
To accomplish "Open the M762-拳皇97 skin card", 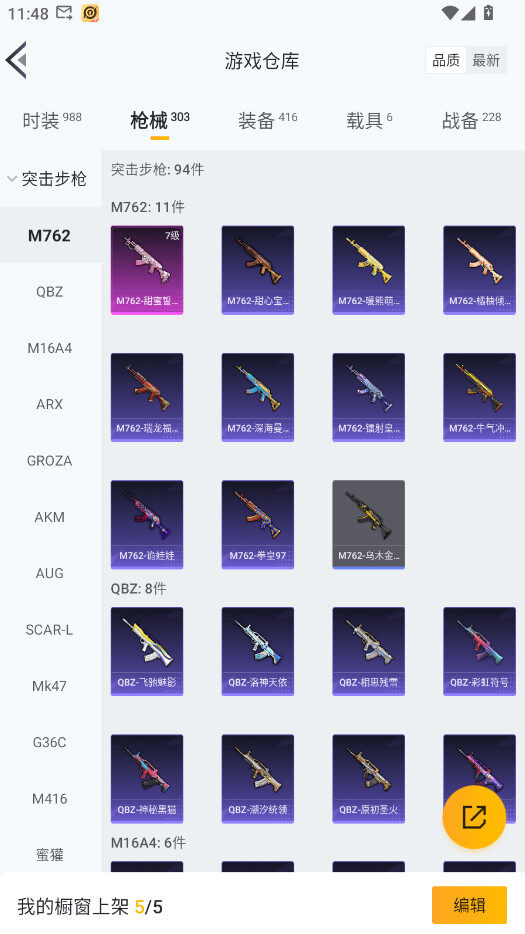I will (257, 524).
